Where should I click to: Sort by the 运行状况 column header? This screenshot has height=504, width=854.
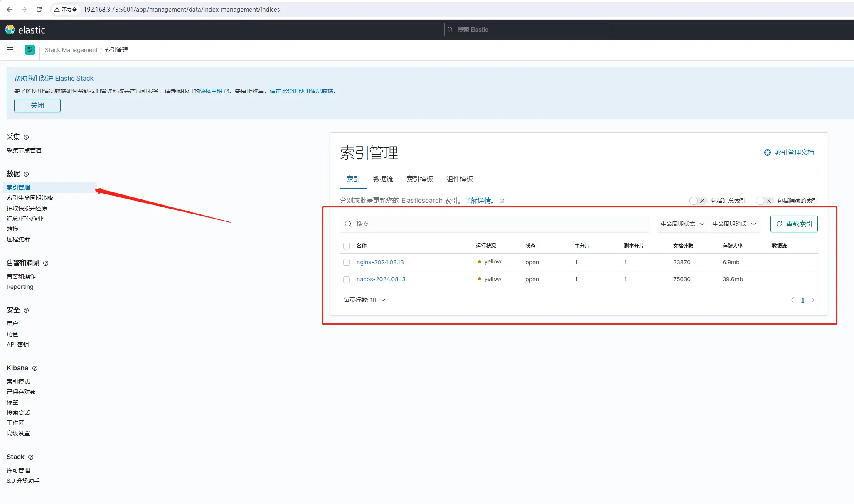[486, 246]
